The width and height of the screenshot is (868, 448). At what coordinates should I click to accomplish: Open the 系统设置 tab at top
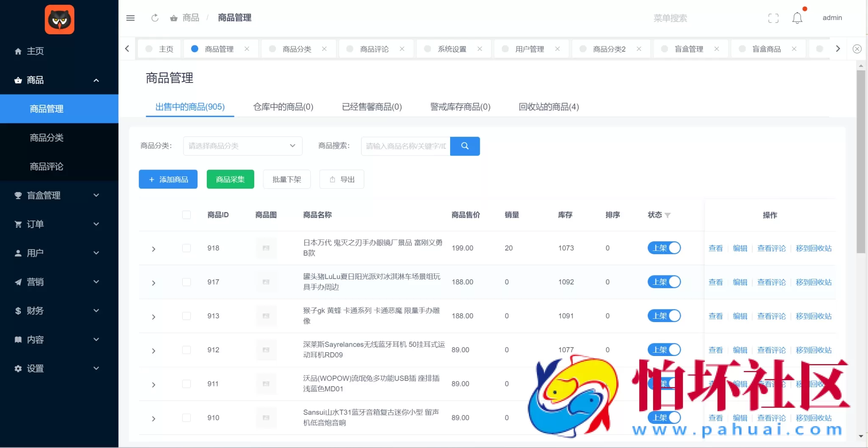tap(453, 49)
